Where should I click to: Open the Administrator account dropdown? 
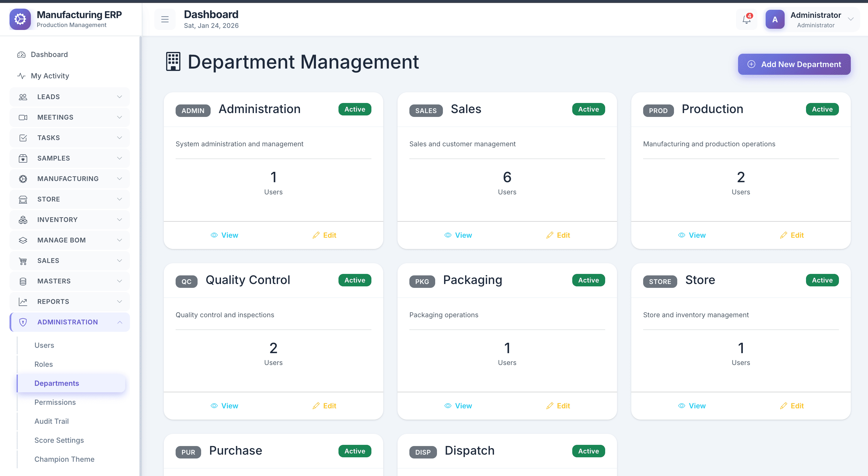[850, 19]
